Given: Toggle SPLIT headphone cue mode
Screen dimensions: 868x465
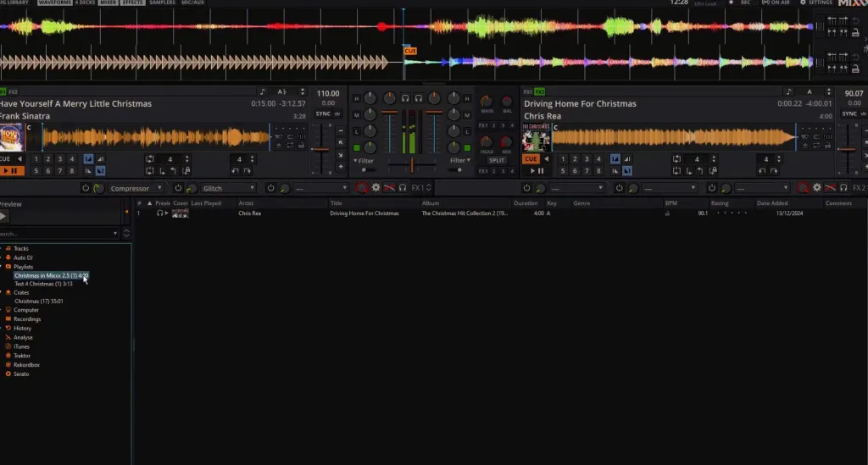Looking at the screenshot, I should pyautogui.click(x=497, y=160).
